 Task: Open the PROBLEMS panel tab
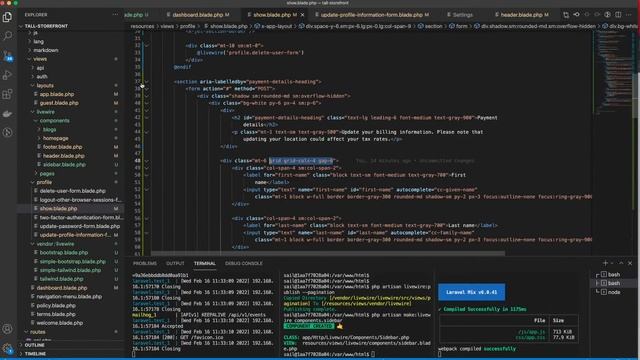[x=145, y=263]
